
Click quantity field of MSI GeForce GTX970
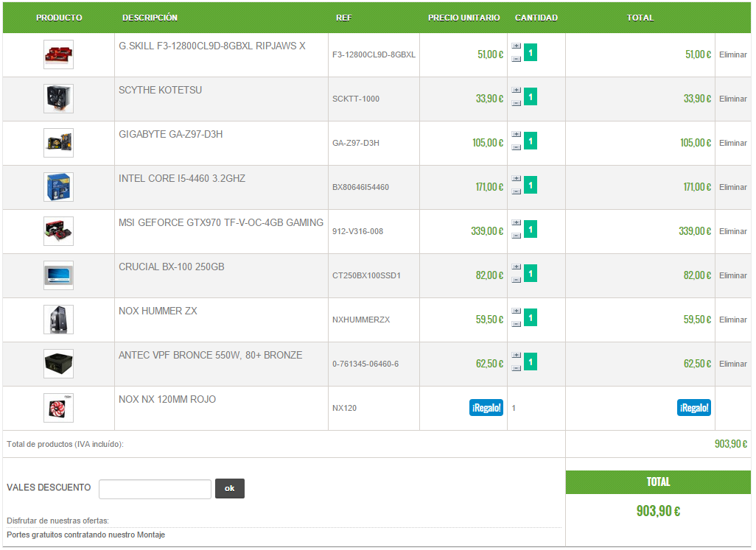531,229
